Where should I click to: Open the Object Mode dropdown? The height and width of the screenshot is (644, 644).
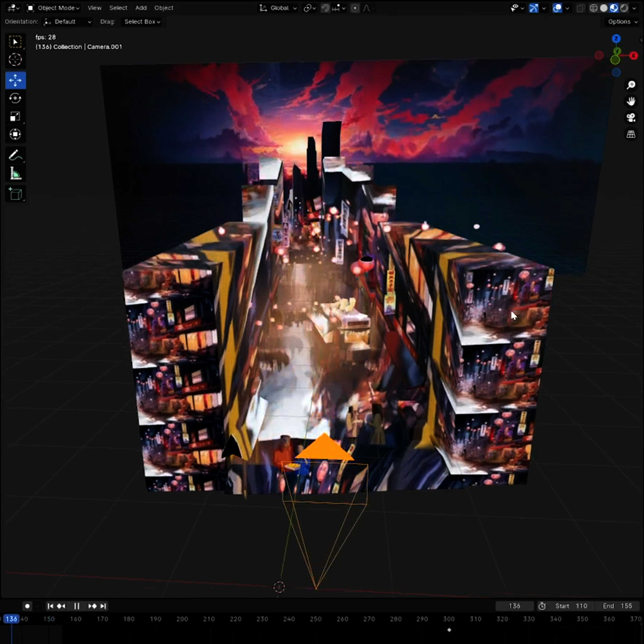(53, 8)
